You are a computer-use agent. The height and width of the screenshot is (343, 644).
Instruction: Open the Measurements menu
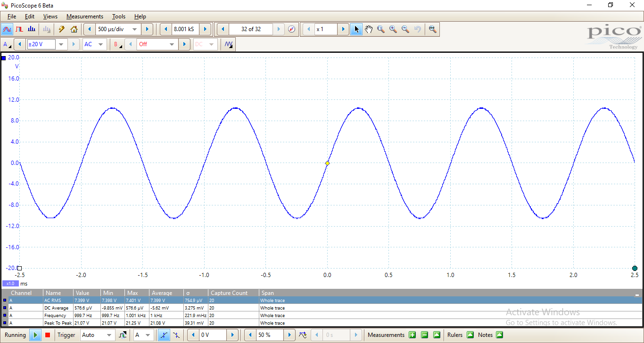pos(85,16)
